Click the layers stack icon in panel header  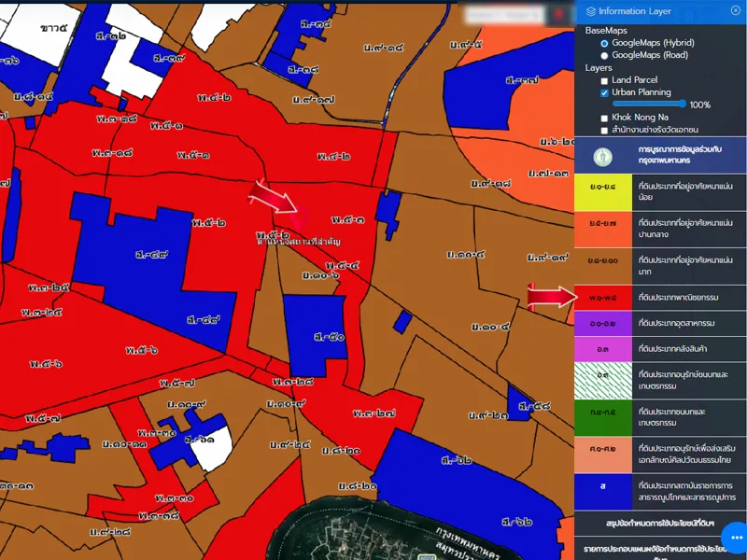590,11
